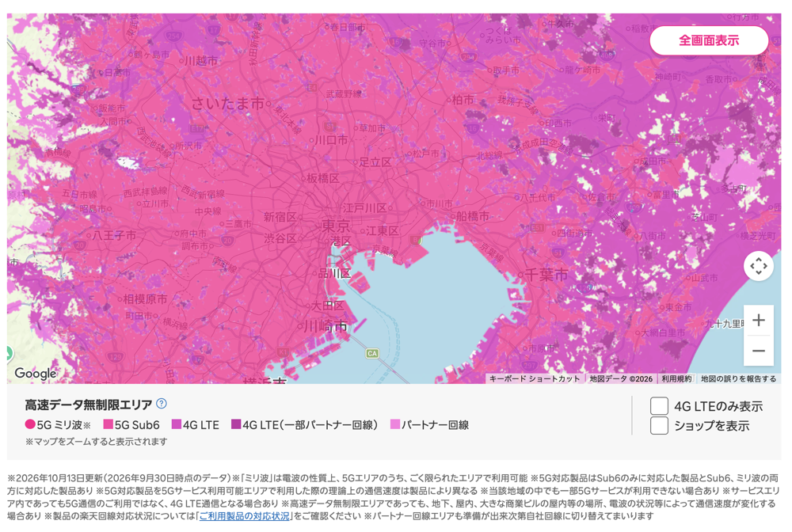Click the map camera pan control icon
This screenshot has height=532, width=792.
pos(759,266)
